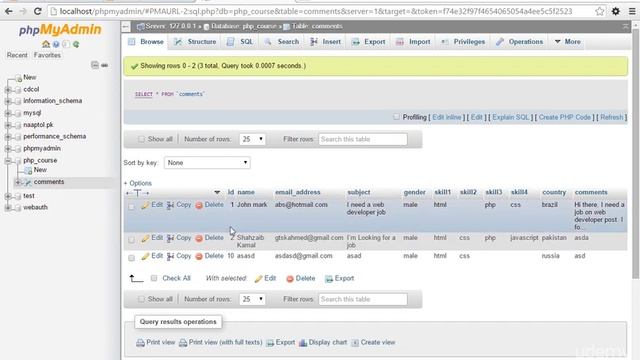Expand the + Options link
This screenshot has height=360, width=640.
point(138,183)
